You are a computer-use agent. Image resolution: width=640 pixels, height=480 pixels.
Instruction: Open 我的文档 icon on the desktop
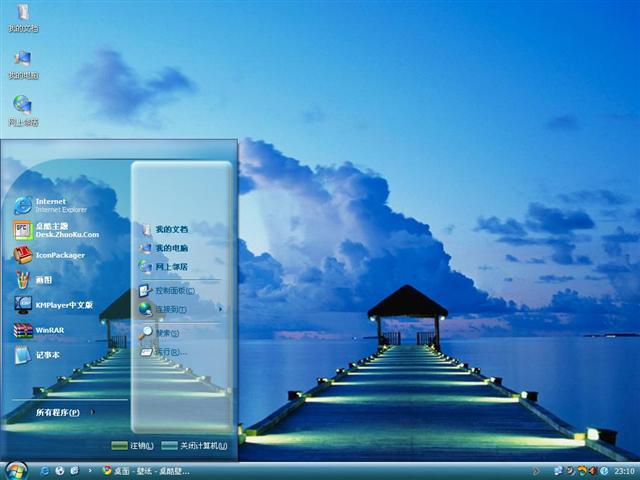23,18
